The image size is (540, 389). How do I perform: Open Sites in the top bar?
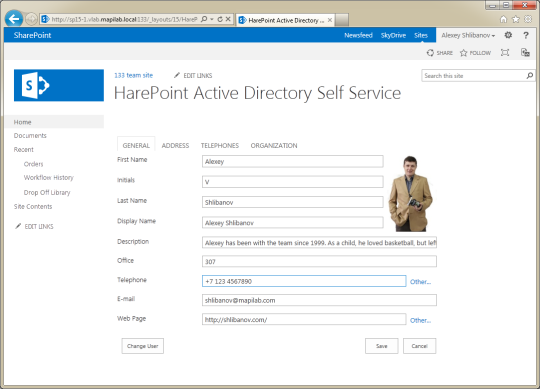coord(421,35)
